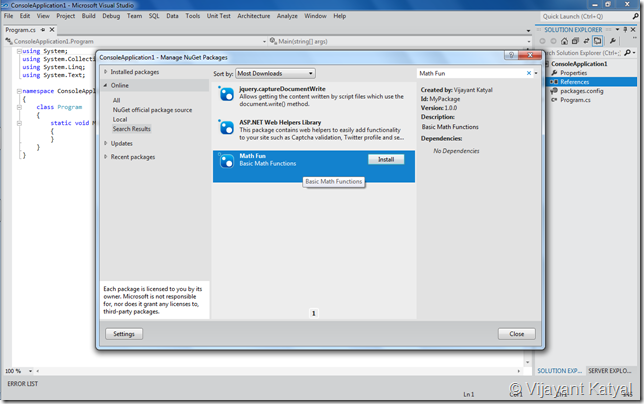Close the Program.cs tab
Screen dimensions: 644x404
tap(52, 30)
